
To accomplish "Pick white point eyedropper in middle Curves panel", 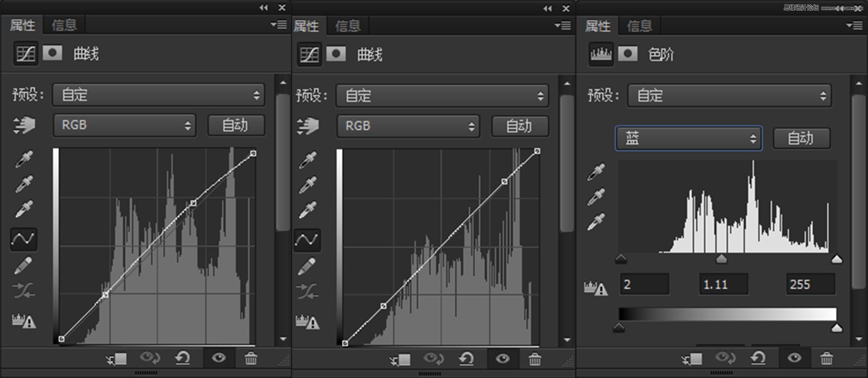I will (308, 210).
